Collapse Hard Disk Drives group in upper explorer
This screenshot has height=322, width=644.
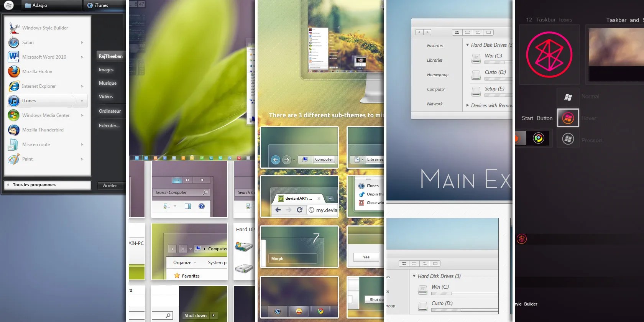coord(467,45)
